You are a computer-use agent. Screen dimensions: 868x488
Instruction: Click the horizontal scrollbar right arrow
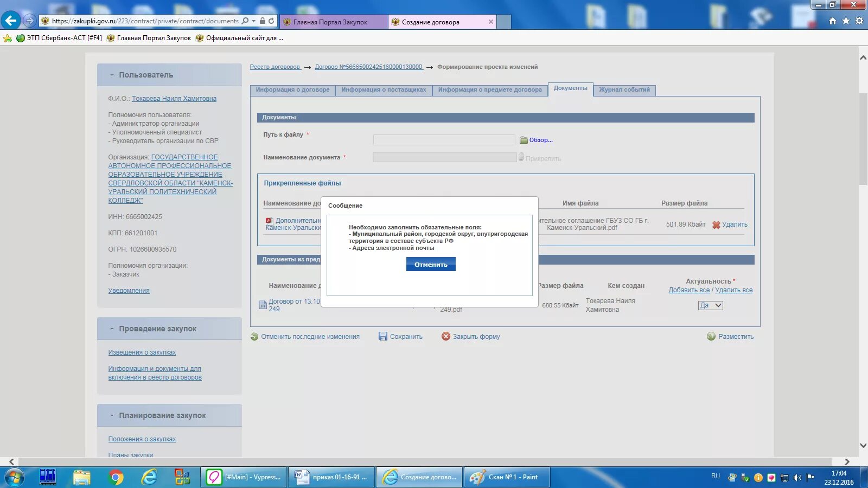[847, 461]
